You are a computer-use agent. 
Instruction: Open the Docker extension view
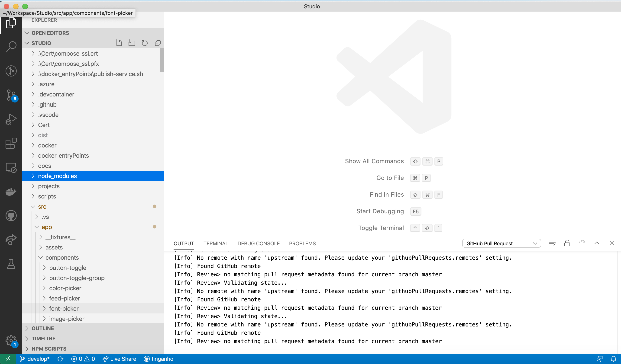[11, 192]
